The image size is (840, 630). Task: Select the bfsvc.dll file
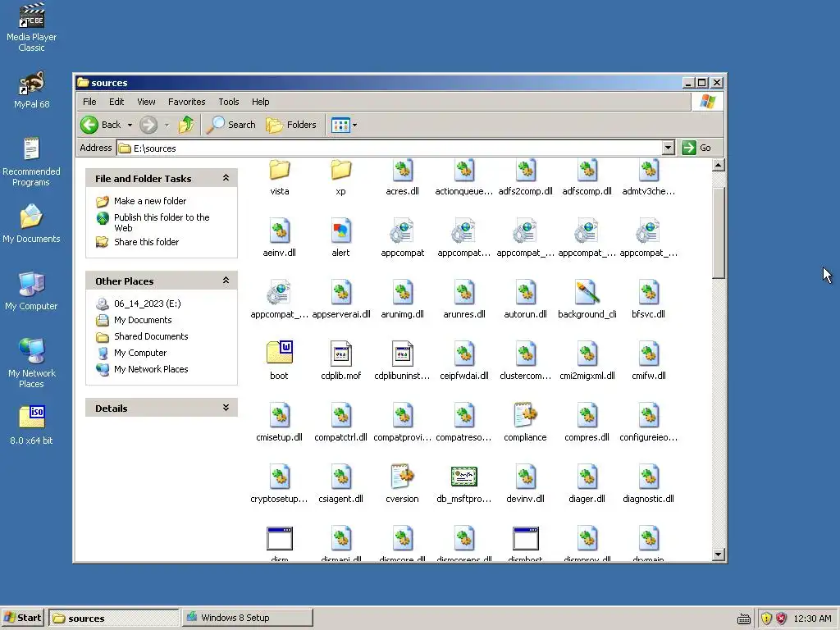point(648,299)
